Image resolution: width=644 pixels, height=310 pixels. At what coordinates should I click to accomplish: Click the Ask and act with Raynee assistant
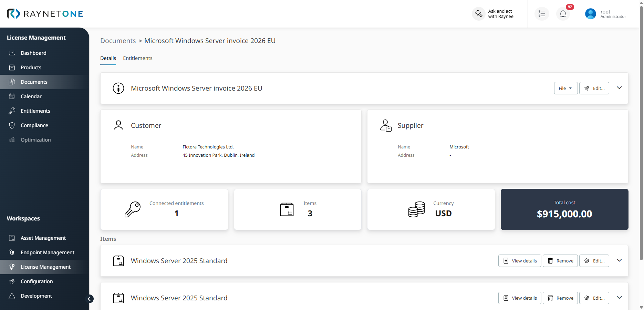click(x=493, y=14)
